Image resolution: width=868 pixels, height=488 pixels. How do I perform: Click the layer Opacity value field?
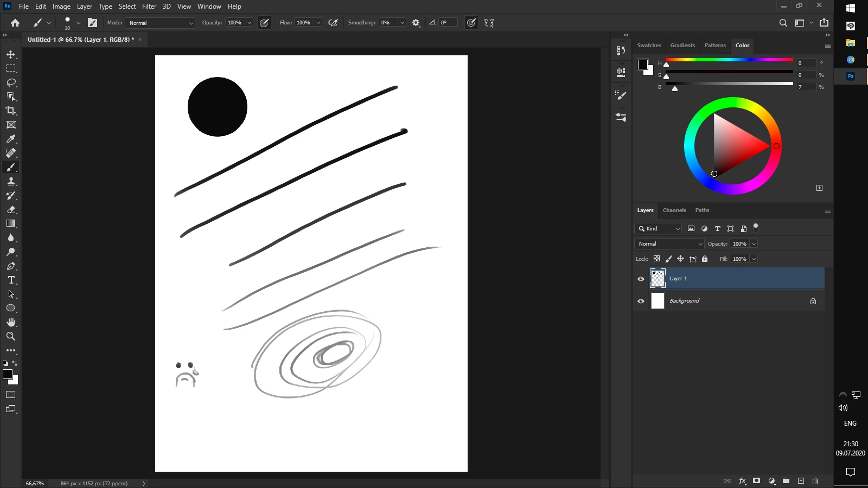740,244
